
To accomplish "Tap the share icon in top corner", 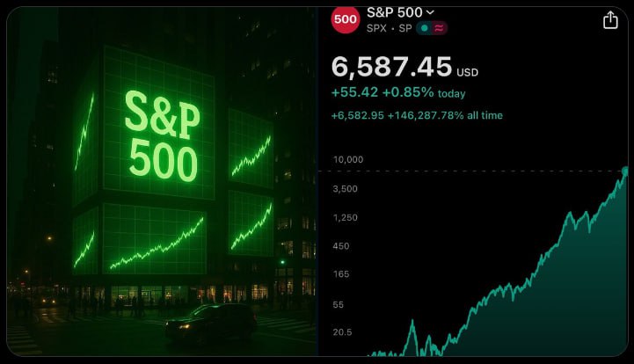I will pyautogui.click(x=610, y=20).
